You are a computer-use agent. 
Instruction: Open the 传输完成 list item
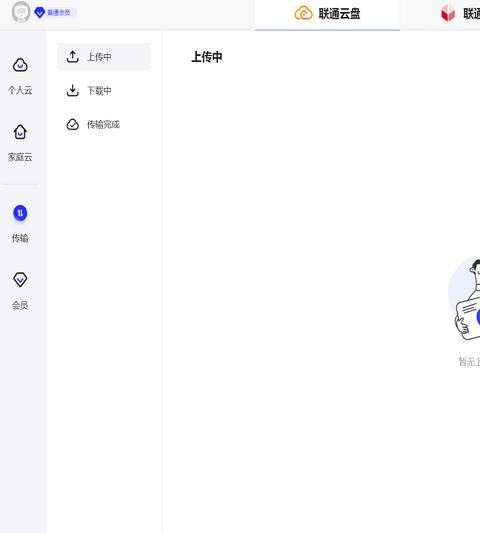coord(104,124)
